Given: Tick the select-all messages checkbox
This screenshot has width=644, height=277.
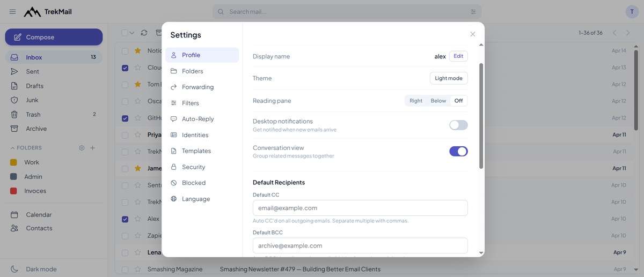Looking at the screenshot, I should tap(125, 33).
